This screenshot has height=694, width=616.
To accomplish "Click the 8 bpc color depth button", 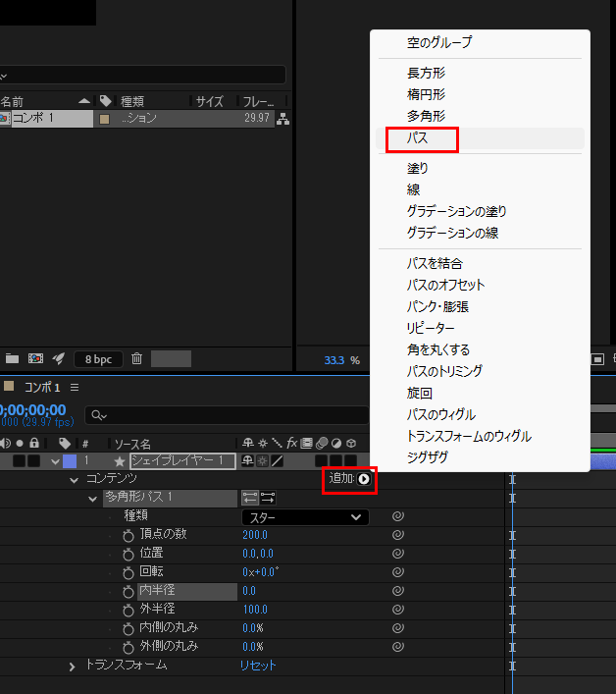I will point(98,358).
